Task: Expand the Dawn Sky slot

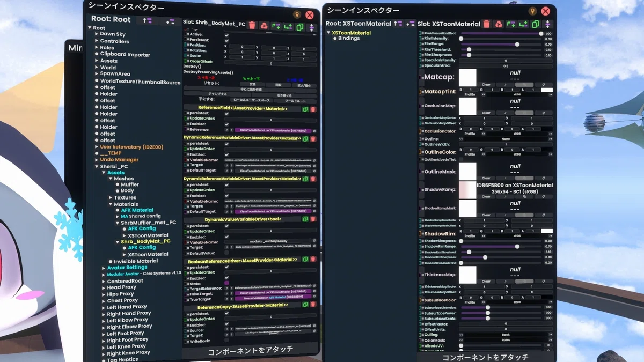Action: pos(96,34)
